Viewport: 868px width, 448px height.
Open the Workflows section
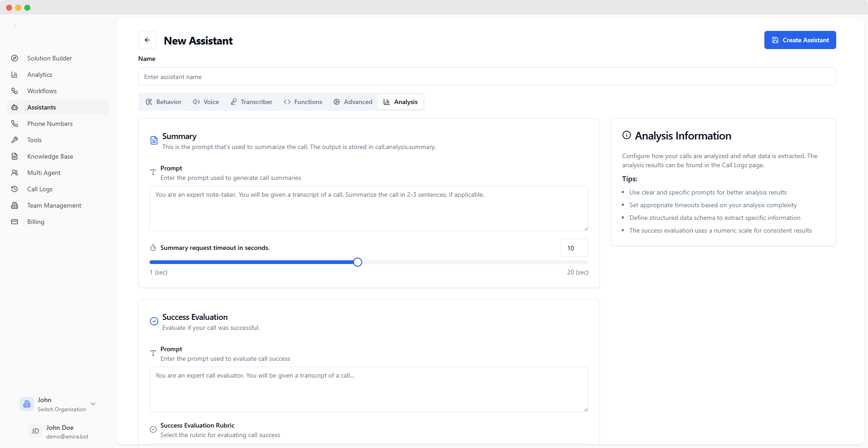(41, 91)
